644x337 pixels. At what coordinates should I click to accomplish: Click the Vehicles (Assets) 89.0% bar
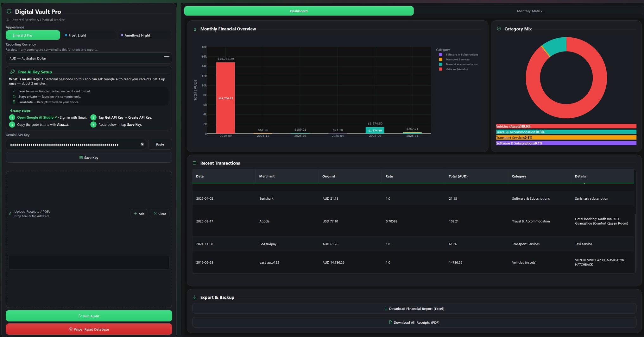(566, 126)
